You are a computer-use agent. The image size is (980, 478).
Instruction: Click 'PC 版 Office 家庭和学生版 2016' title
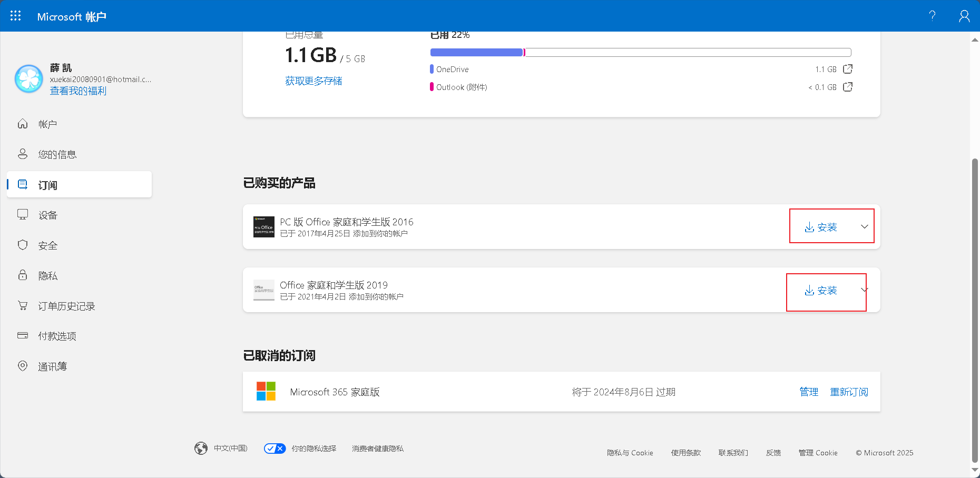347,222
